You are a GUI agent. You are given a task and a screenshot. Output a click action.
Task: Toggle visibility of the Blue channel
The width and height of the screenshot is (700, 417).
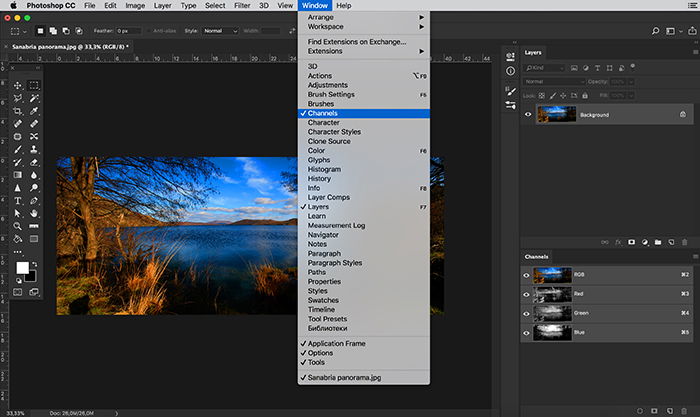point(526,333)
